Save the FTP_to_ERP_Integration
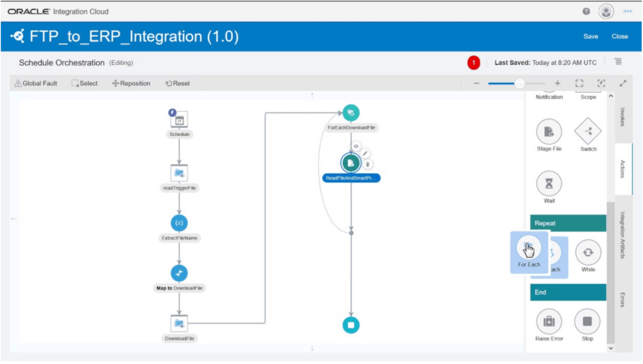This screenshot has width=643, height=364. click(590, 36)
